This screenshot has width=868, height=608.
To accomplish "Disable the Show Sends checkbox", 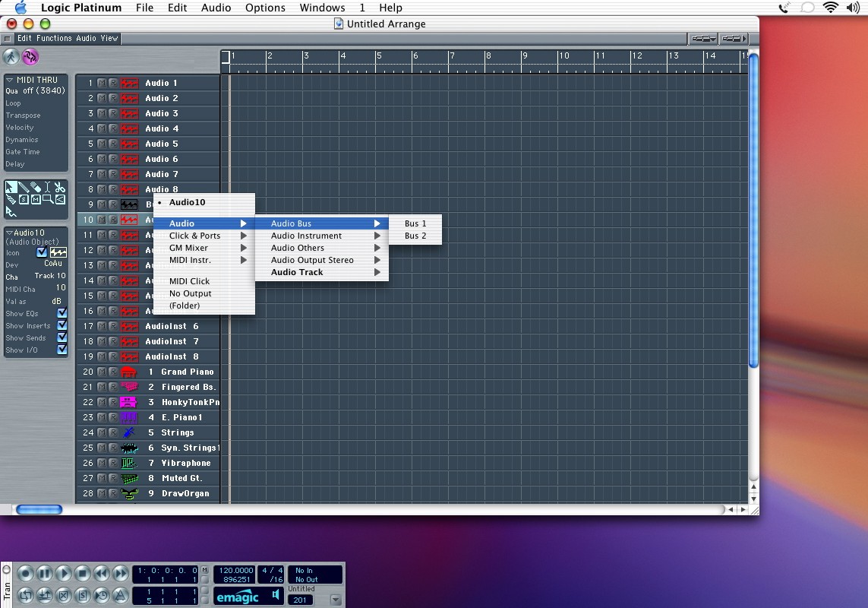I will pyautogui.click(x=62, y=337).
